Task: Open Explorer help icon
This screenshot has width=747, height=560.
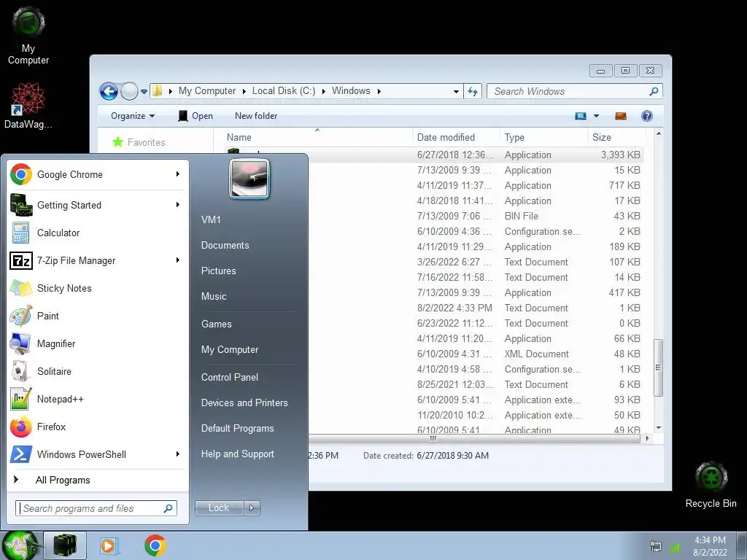Action: [646, 116]
